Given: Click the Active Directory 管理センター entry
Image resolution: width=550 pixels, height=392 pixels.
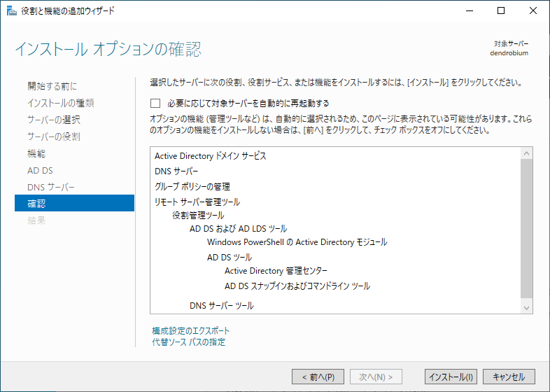Looking at the screenshot, I should pyautogui.click(x=276, y=271).
